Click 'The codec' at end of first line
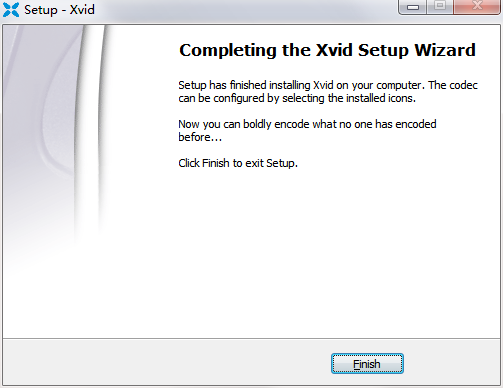Viewport: 503px width, 388px height. click(453, 85)
